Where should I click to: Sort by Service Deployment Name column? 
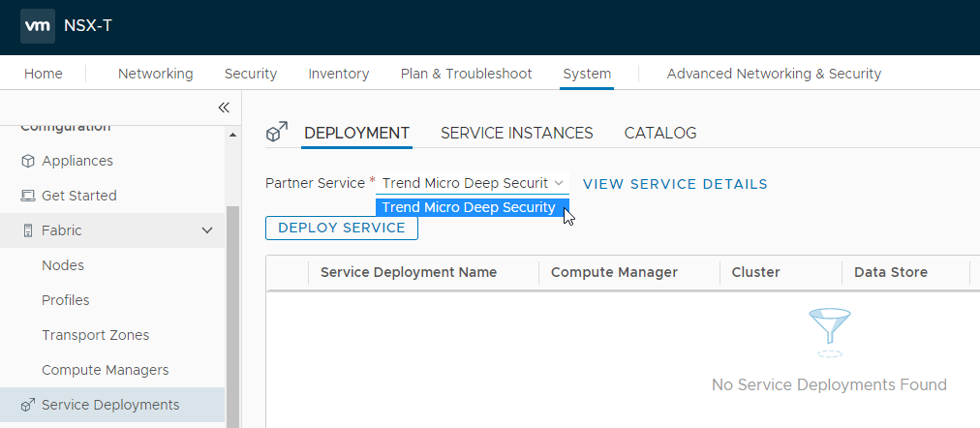coord(408,272)
